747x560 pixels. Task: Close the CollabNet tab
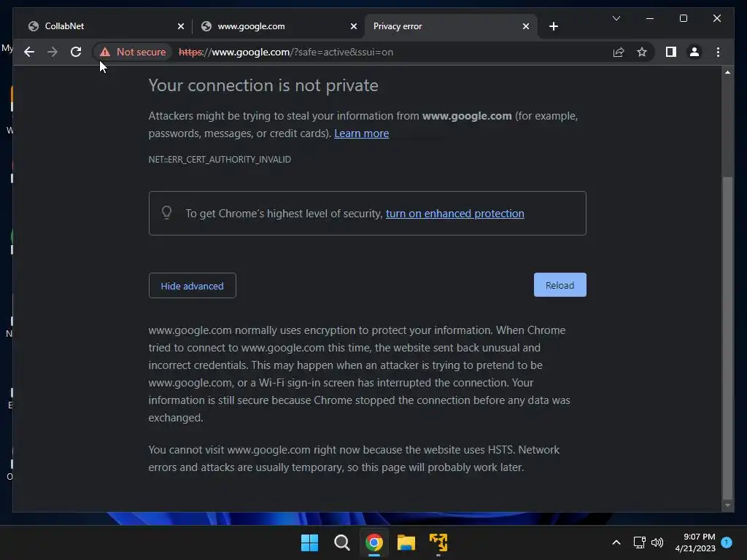(x=181, y=26)
